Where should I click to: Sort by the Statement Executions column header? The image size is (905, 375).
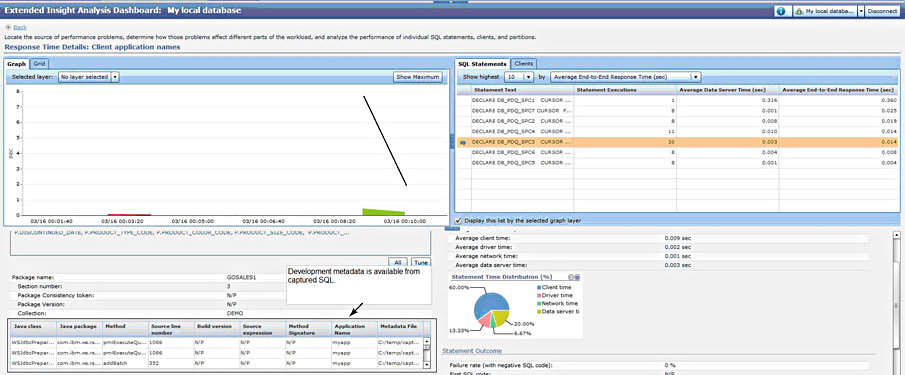(x=625, y=90)
